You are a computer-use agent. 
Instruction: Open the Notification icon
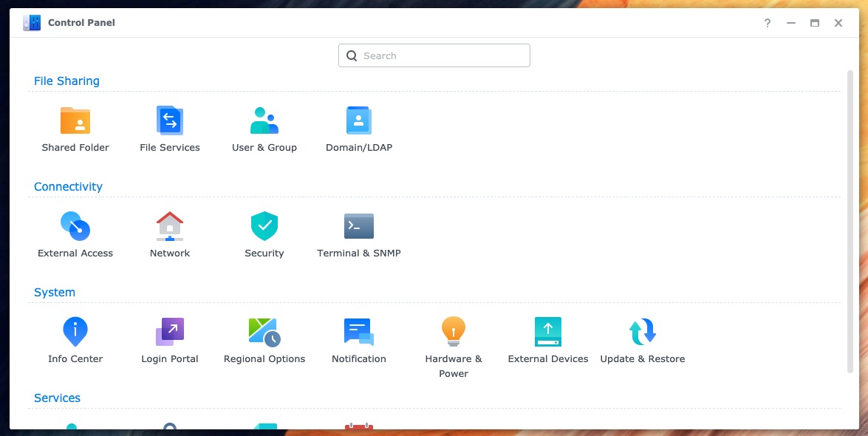pyautogui.click(x=359, y=332)
